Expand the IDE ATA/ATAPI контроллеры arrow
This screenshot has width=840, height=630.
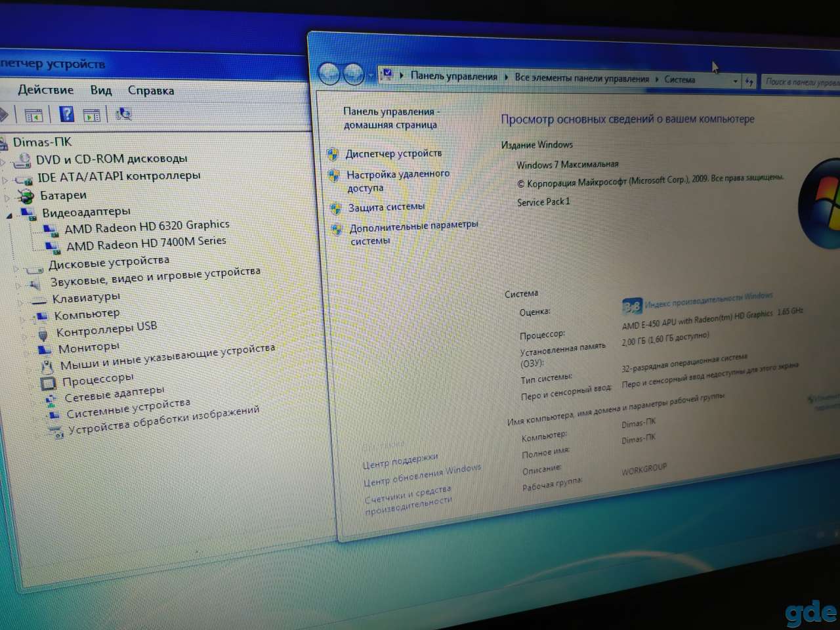[x=5, y=179]
